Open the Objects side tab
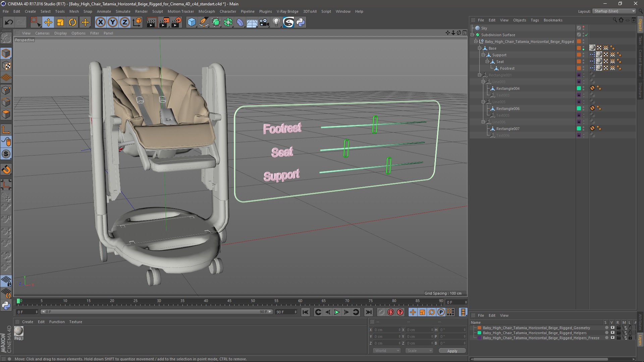 point(640,24)
